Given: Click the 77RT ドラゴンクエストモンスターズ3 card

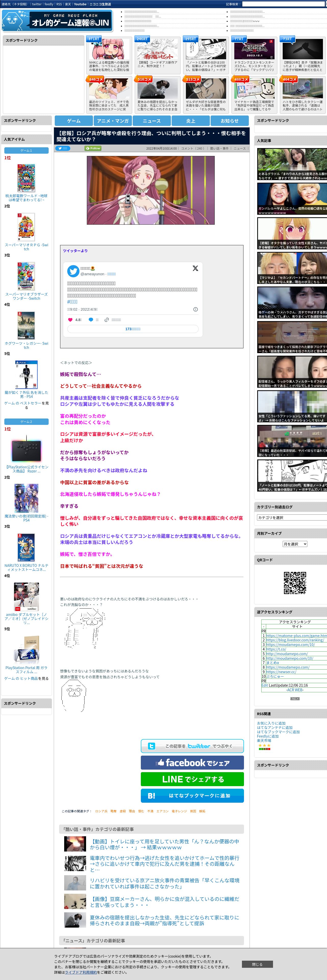Looking at the screenshot, I should point(254,55).
